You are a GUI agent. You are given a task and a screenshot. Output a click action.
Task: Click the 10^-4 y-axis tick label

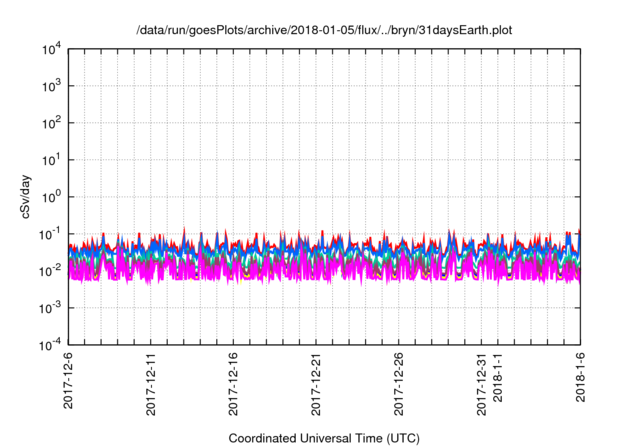tap(48, 345)
